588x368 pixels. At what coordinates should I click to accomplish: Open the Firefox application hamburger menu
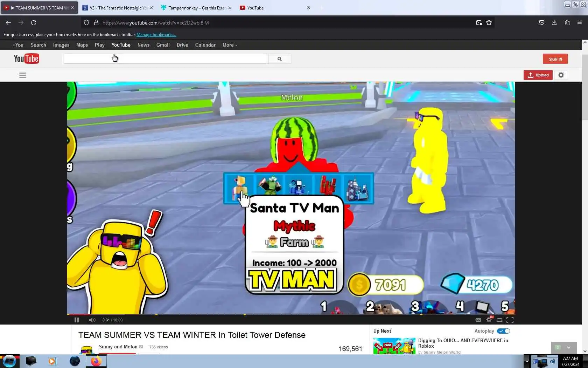(x=580, y=23)
